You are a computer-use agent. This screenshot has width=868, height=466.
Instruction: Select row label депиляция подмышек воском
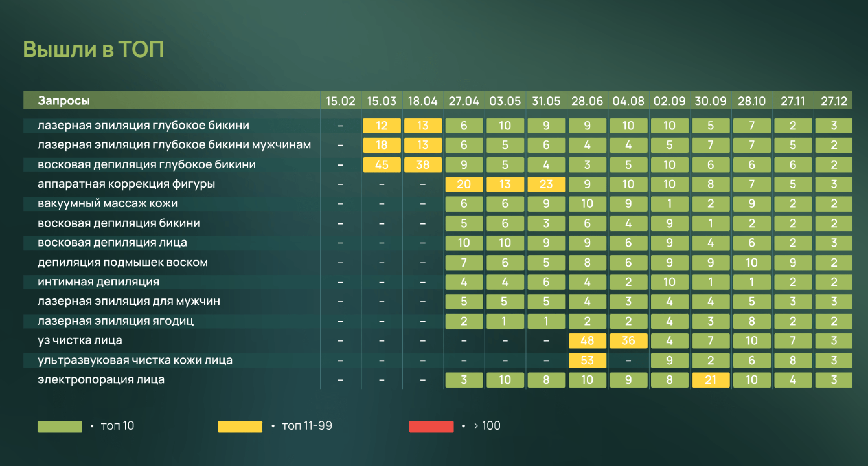123,262
